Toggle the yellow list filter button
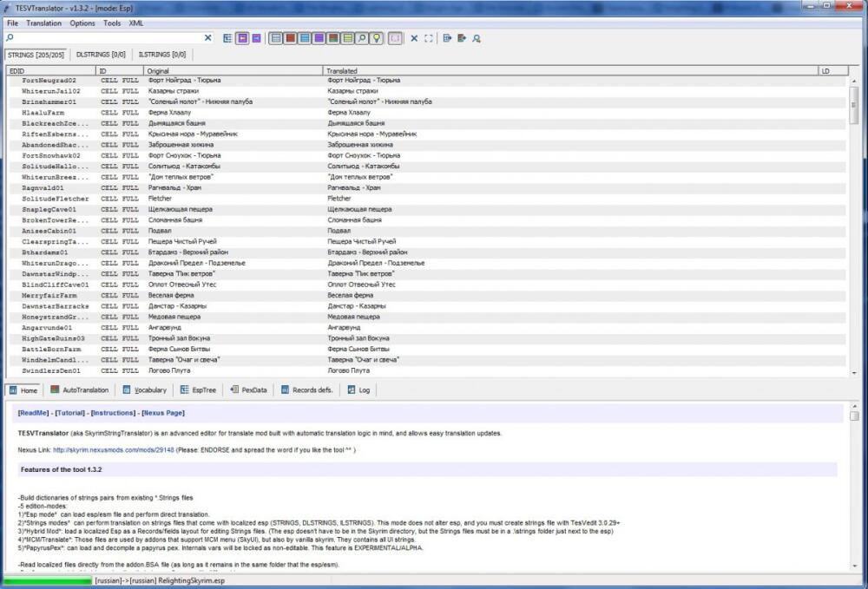 coord(348,38)
